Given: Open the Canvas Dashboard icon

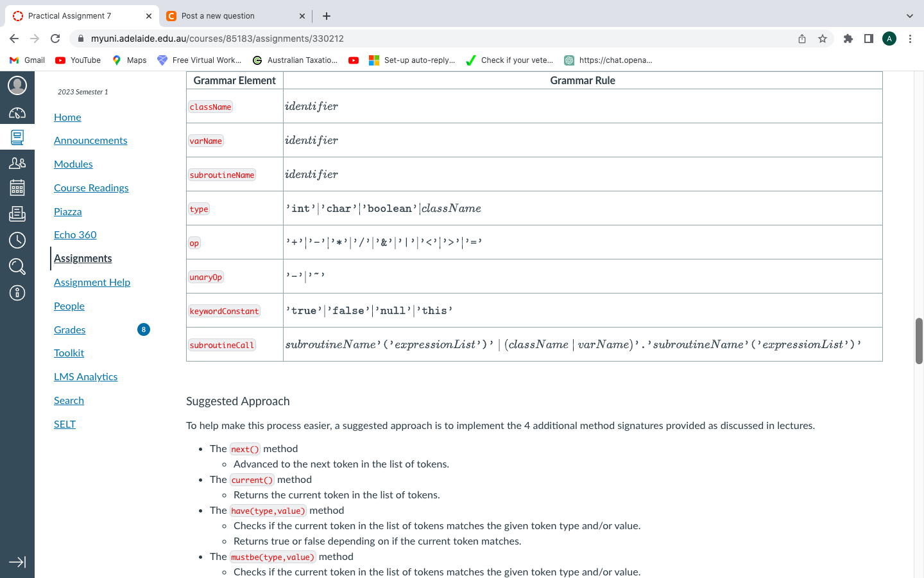Looking at the screenshot, I should coord(17,112).
